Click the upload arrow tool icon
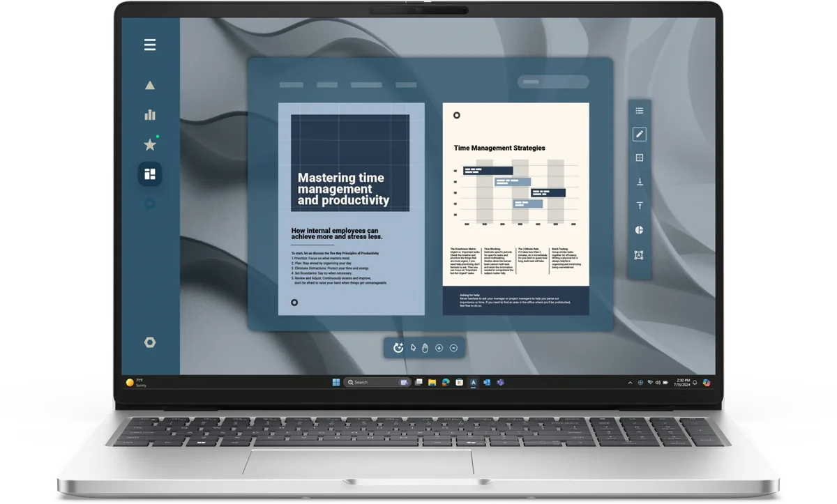Screen dimensions: 837x504 click(640, 206)
